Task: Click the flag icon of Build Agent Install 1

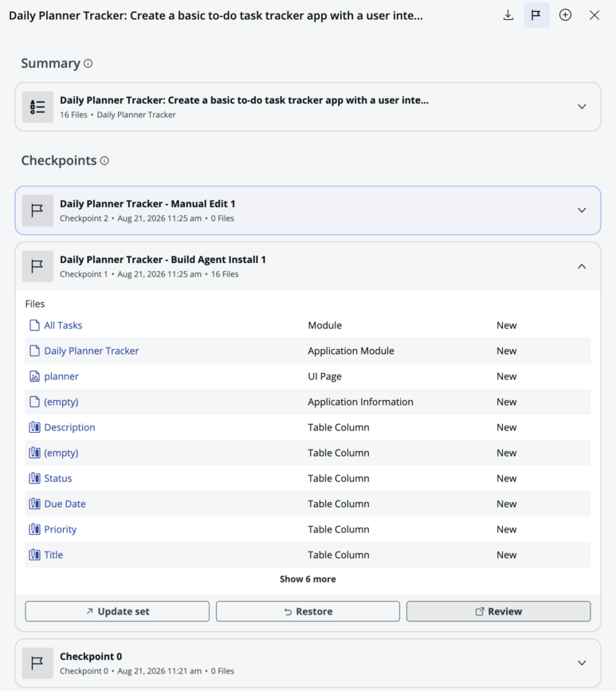Action: (x=37, y=266)
